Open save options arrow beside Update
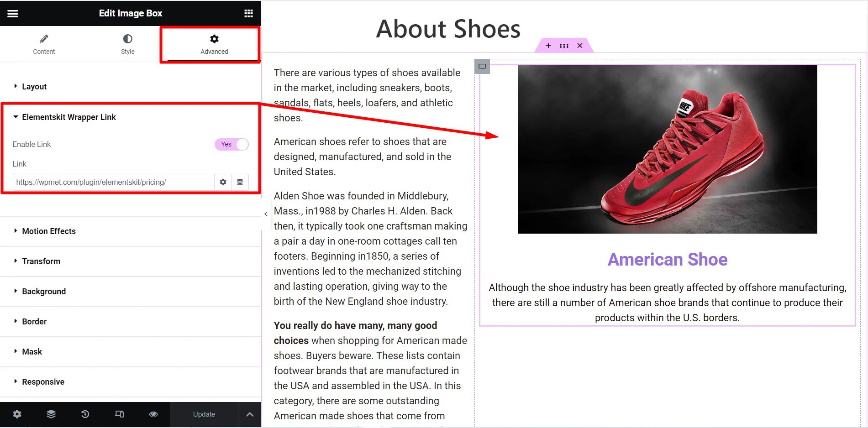The width and height of the screenshot is (868, 428). tap(250, 414)
